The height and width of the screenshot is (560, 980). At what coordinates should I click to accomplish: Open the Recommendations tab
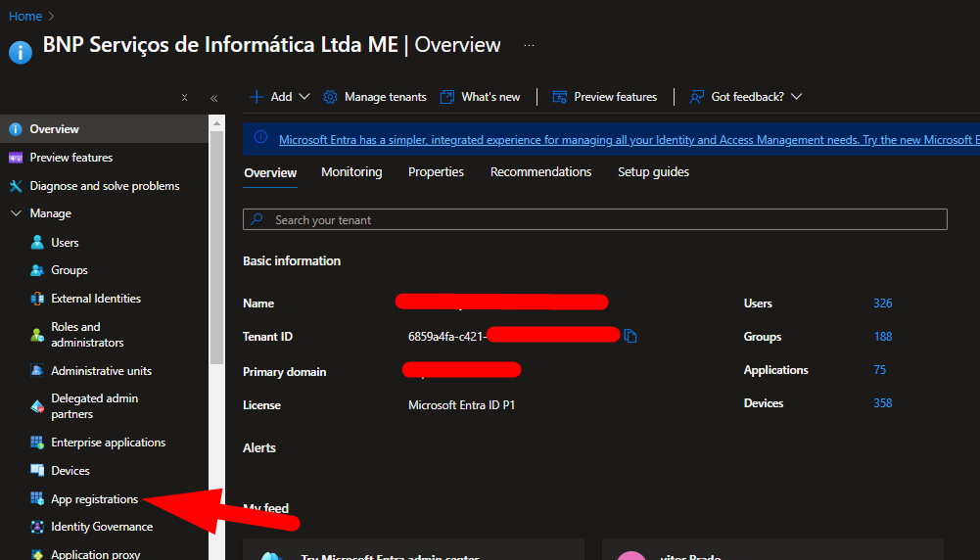tap(540, 172)
